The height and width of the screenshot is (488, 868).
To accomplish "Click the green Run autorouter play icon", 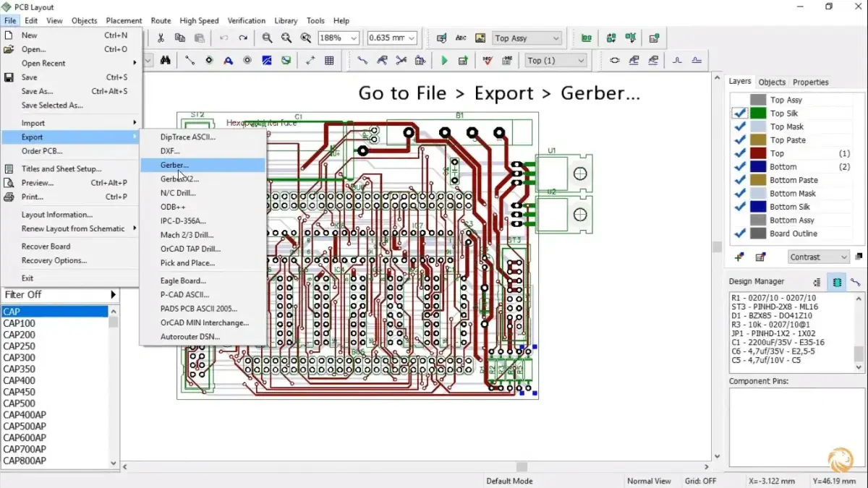I will [444, 61].
